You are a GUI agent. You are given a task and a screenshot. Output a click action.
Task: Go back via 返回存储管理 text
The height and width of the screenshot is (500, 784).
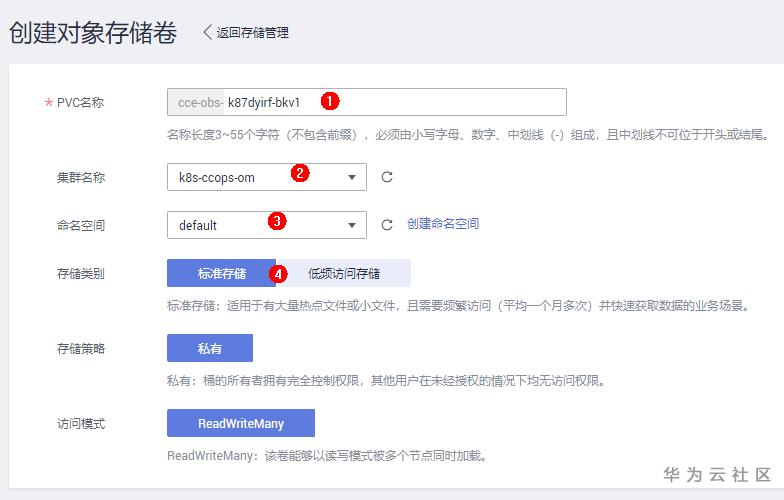252,33
